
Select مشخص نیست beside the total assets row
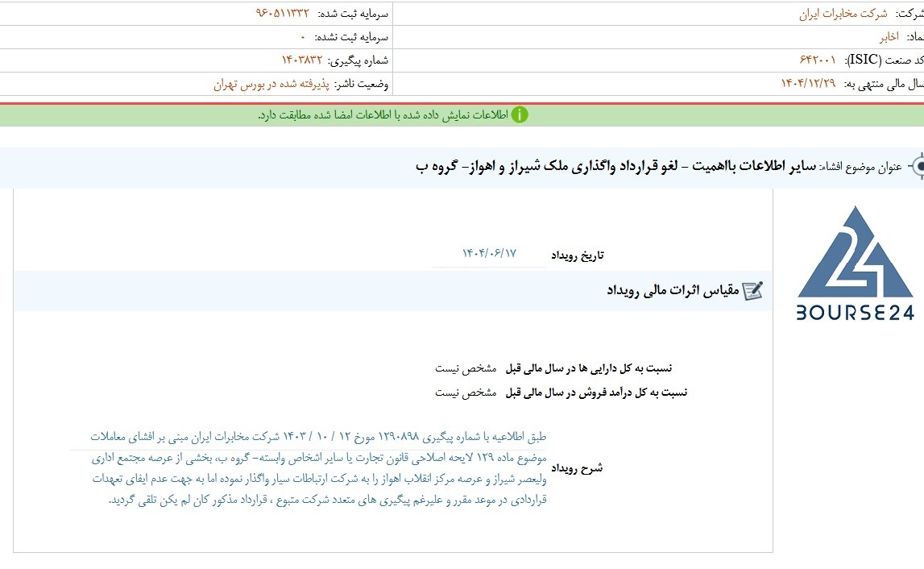click(466, 368)
